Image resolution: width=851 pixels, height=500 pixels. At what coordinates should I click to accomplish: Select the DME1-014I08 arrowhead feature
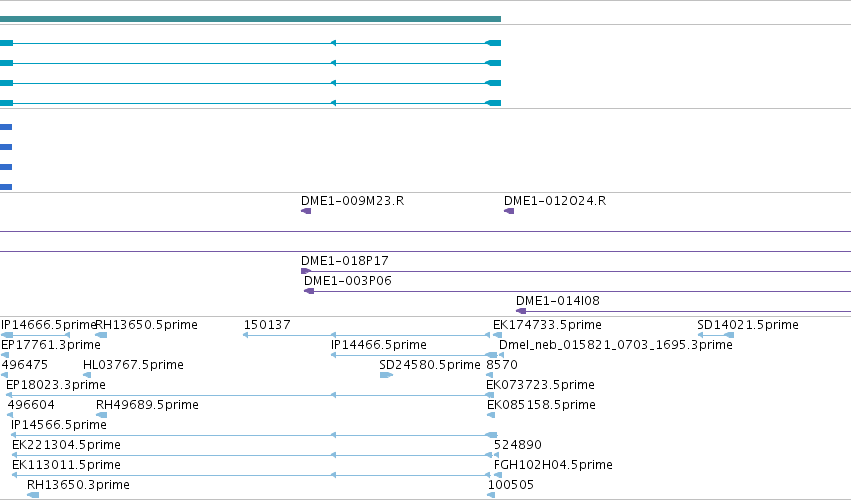click(521, 311)
